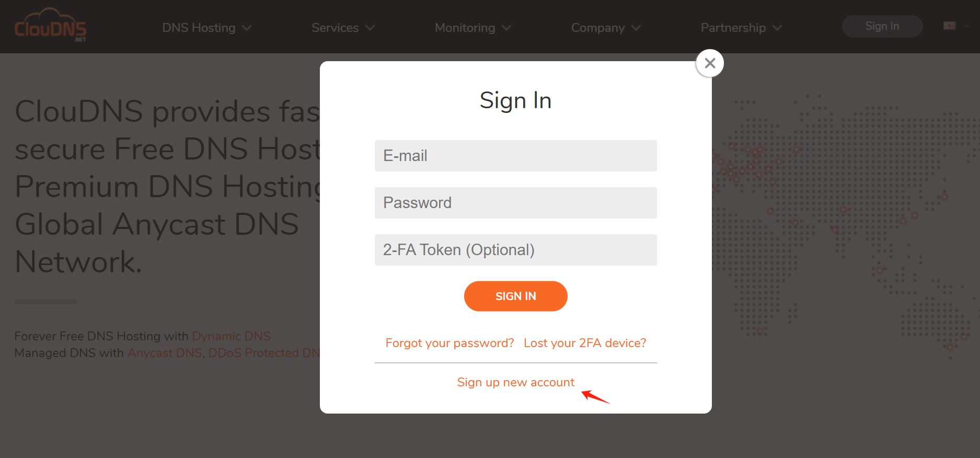Click the DDoS Protected DNS link
Image resolution: width=980 pixels, height=458 pixels.
[x=264, y=353]
